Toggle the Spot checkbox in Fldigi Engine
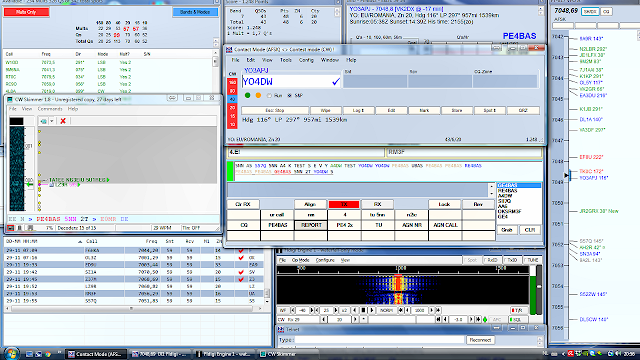This screenshot has width=640, height=360. click(471, 260)
